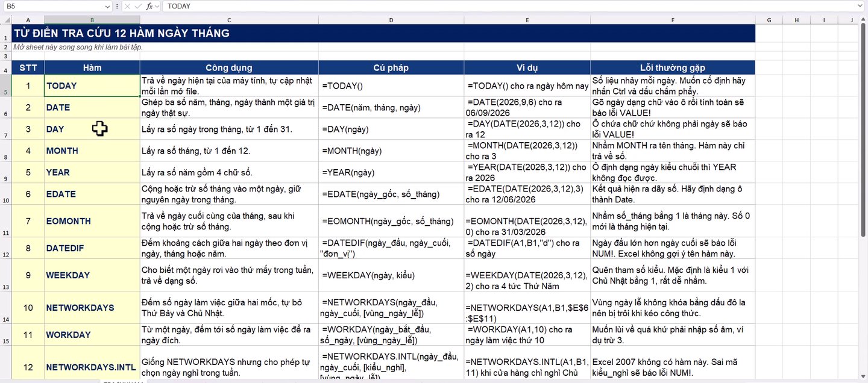868x383 pixels.
Task: Click the syntax cell '=DATE(năm, tháng, ngày)'
Action: click(x=391, y=107)
